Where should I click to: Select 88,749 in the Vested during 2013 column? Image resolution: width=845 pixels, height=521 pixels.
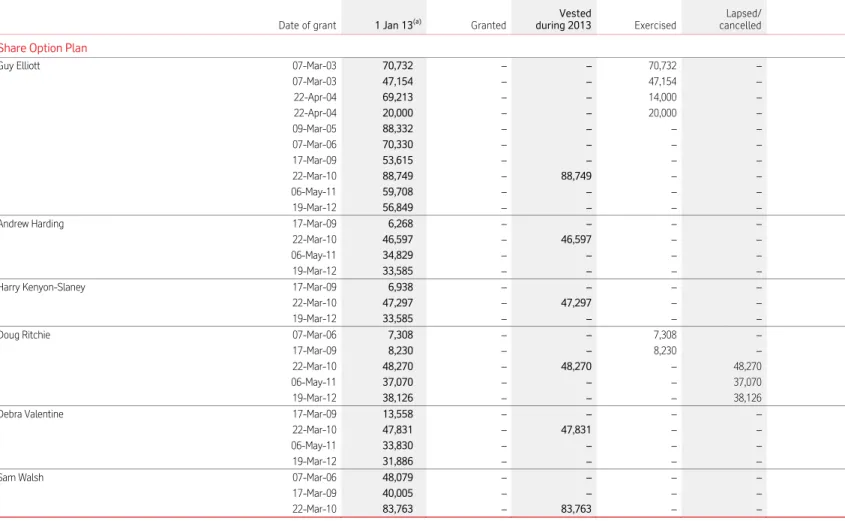tap(576, 176)
